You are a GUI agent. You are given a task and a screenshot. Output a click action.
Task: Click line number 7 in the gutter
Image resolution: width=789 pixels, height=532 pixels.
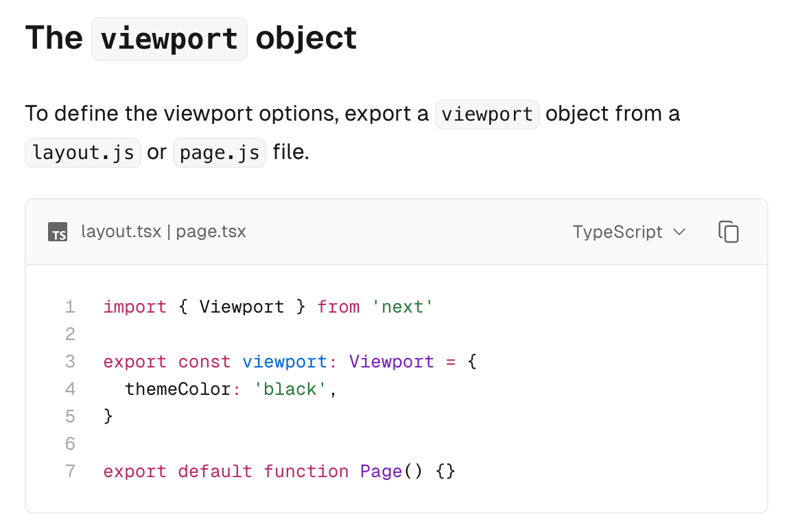tap(70, 471)
